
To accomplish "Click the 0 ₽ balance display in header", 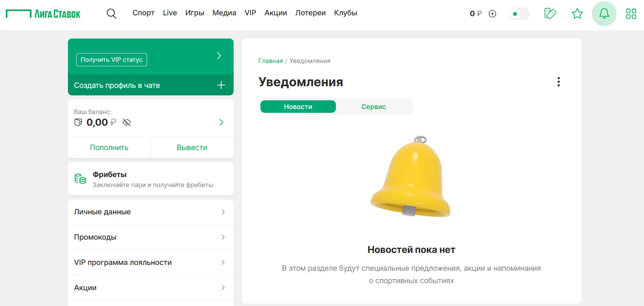I will pos(475,13).
